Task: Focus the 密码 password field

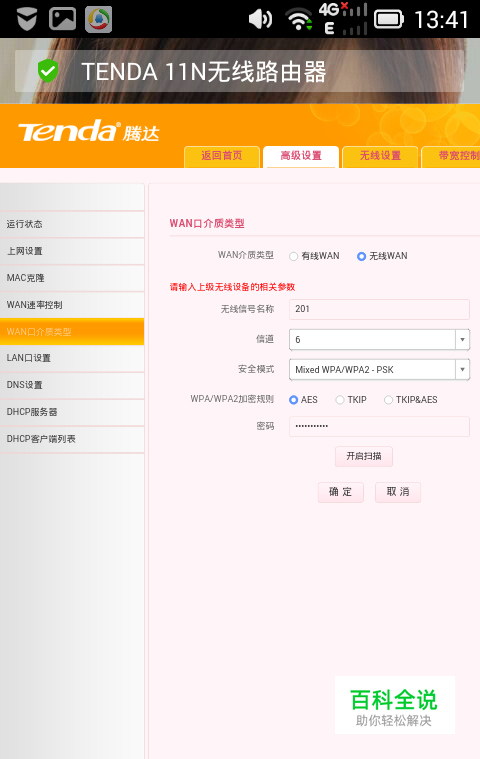Action: 379,426
